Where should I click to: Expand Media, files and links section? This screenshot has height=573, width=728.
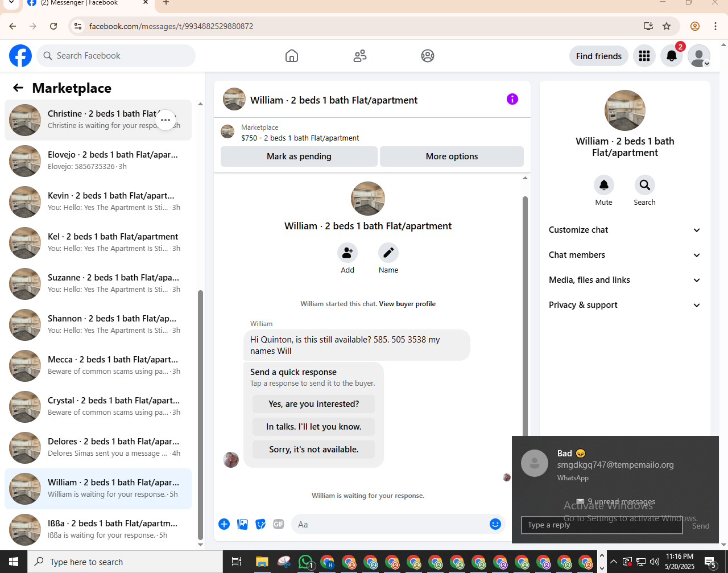pos(625,280)
